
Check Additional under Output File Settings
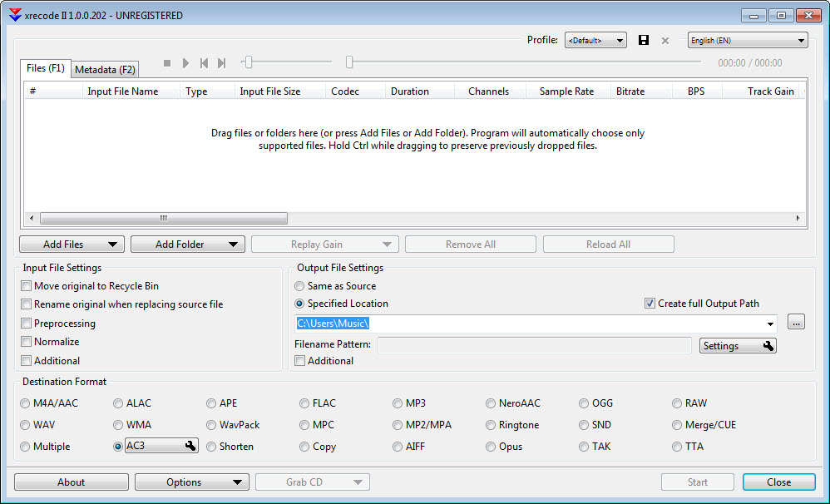(299, 360)
